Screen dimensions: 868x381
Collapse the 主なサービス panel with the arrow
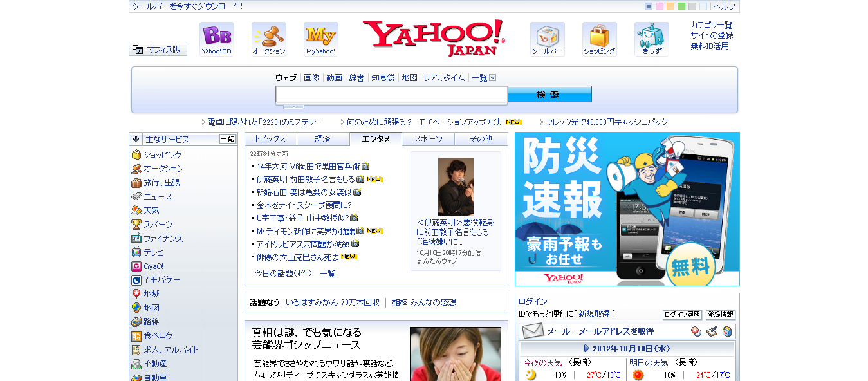pyautogui.click(x=136, y=138)
